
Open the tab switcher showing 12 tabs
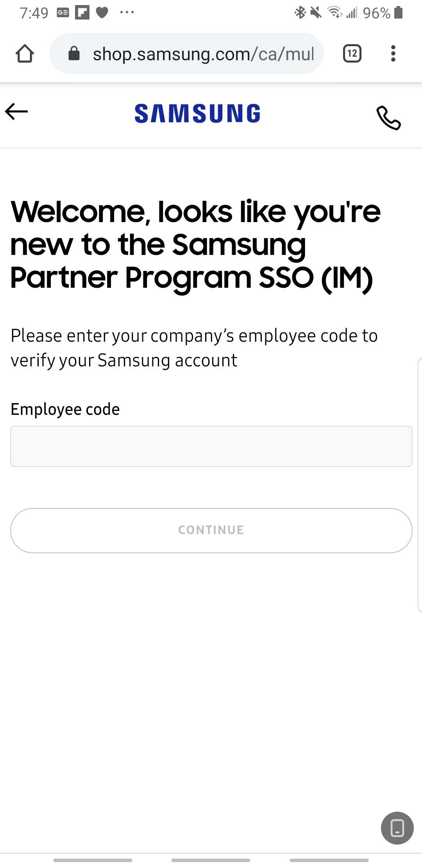[351, 53]
